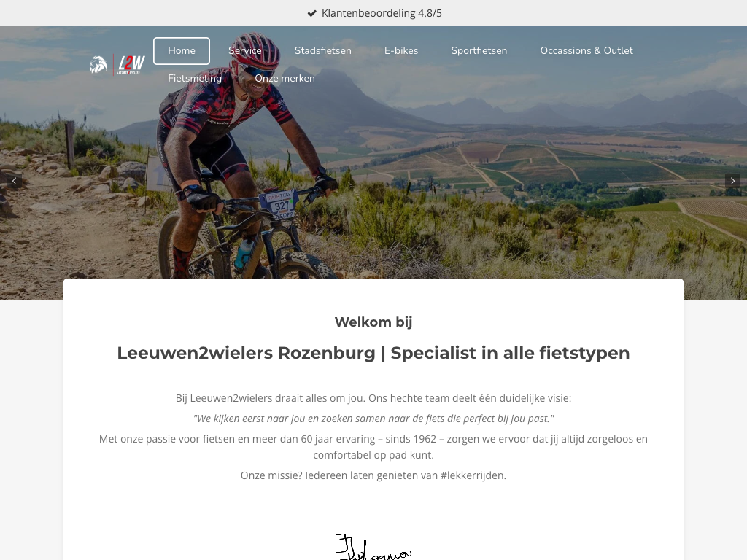The width and height of the screenshot is (747, 560).
Task: Click the checkmark beside Klantenbeoordeling
Action: pyautogui.click(x=312, y=13)
